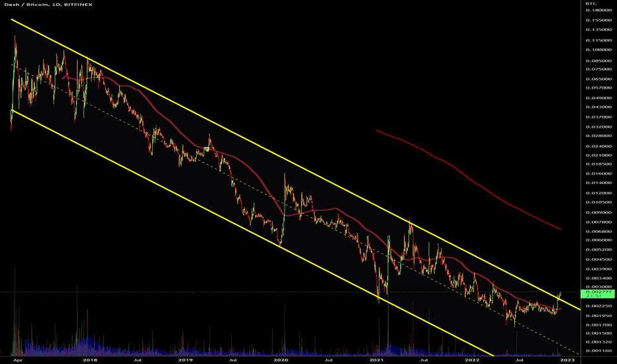Click price axis value 0.032000
The width and height of the screenshot is (617, 364).
[x=598, y=126]
